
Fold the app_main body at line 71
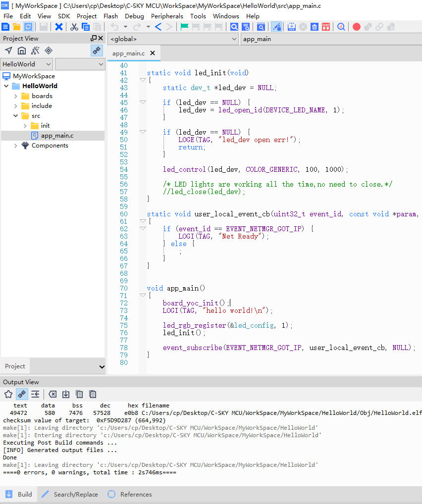pyautogui.click(x=143, y=295)
